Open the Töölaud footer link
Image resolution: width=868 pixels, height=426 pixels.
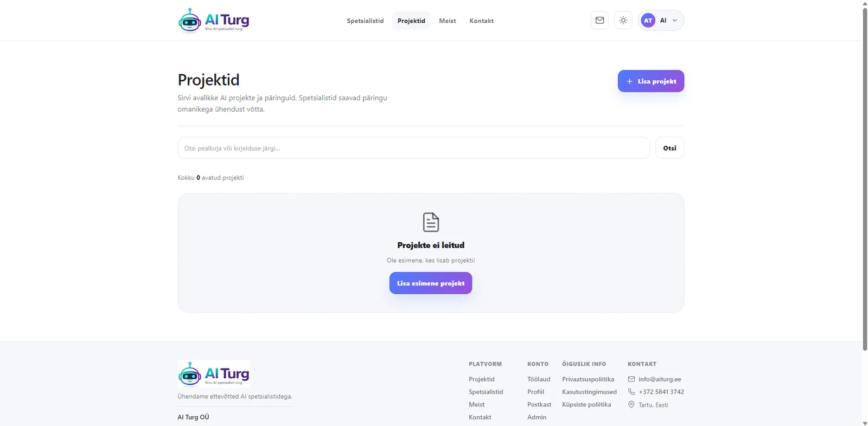pos(539,379)
